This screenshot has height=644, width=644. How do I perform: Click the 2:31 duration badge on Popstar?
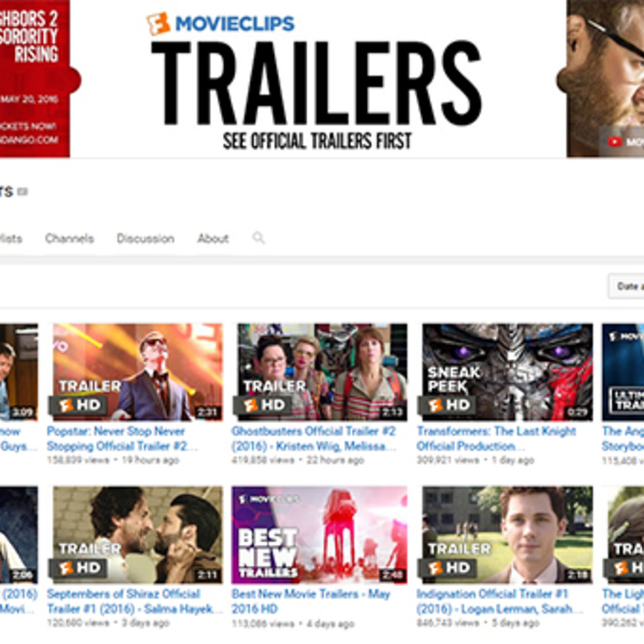click(207, 412)
